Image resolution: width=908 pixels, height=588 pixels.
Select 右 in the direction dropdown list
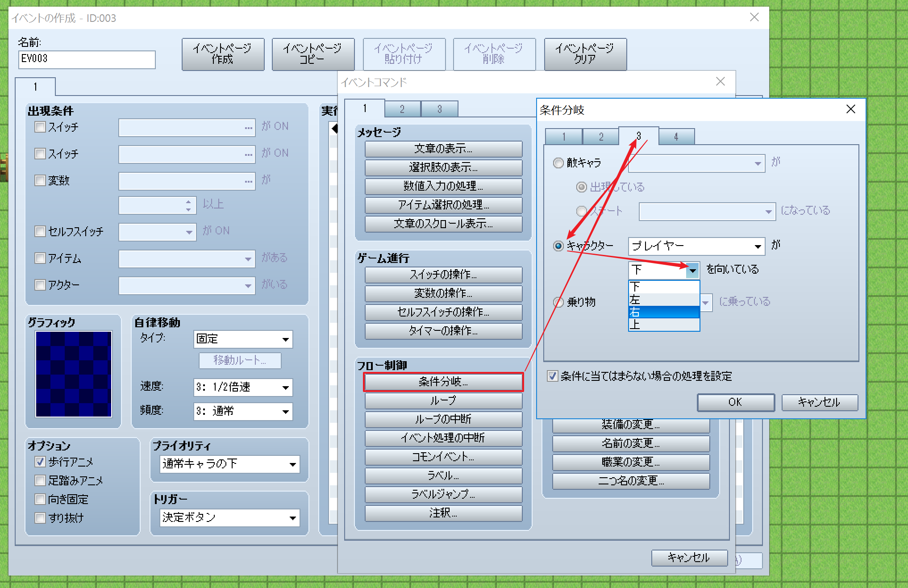663,312
